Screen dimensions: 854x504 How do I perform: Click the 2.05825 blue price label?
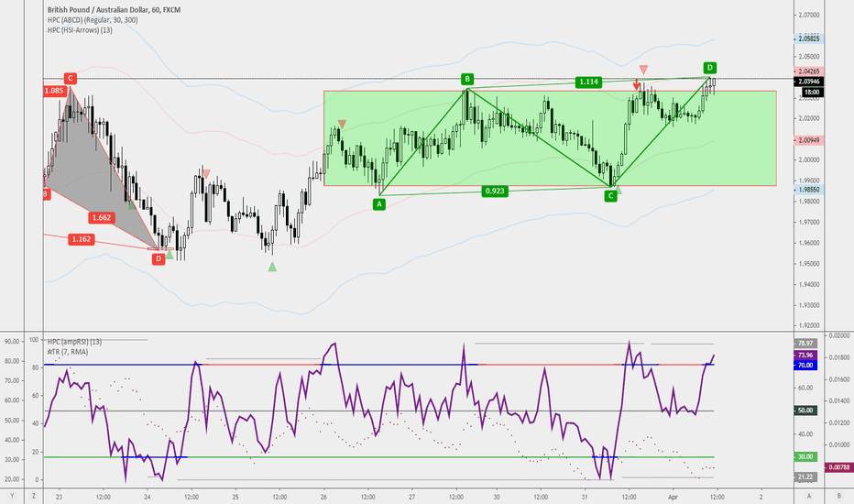point(809,38)
